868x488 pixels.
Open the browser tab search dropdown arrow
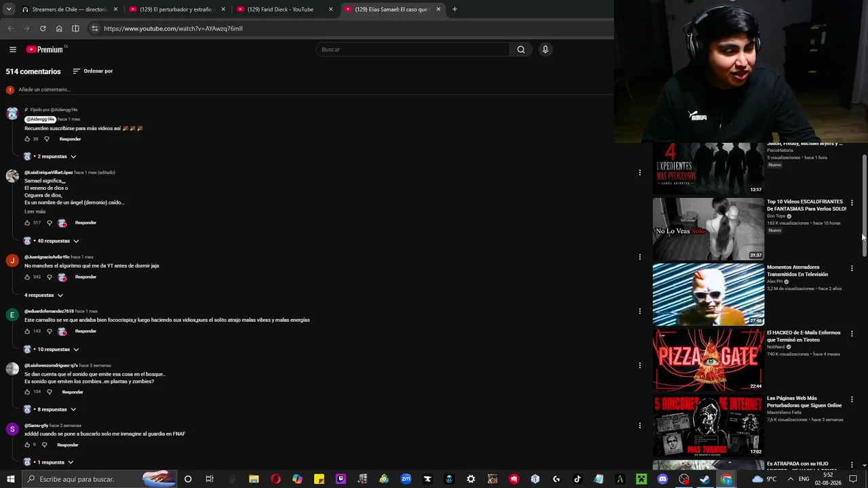(9, 9)
